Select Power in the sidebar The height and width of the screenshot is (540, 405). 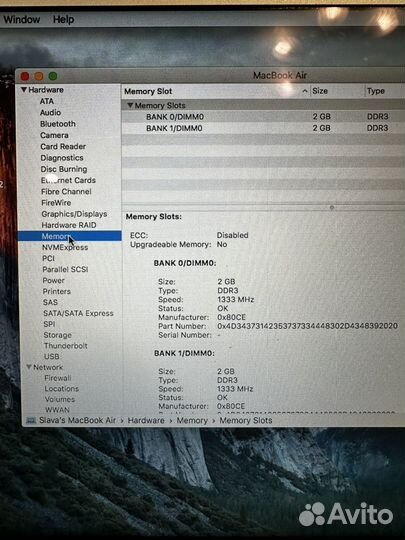tap(53, 280)
